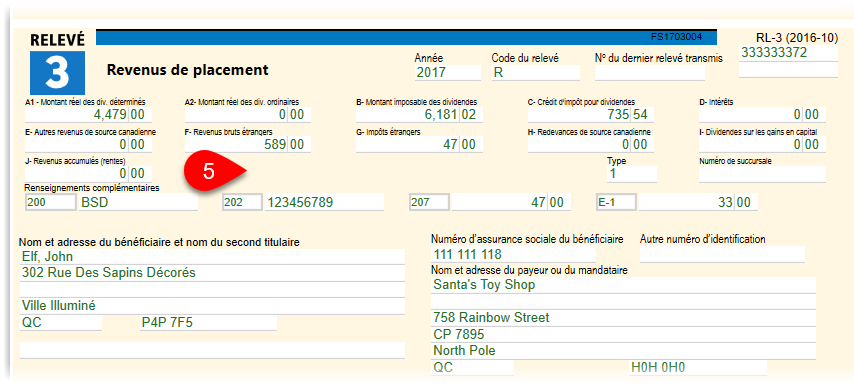Select the A1 determined dividends amount field
The height and width of the screenshot is (387, 854).
tap(88, 114)
